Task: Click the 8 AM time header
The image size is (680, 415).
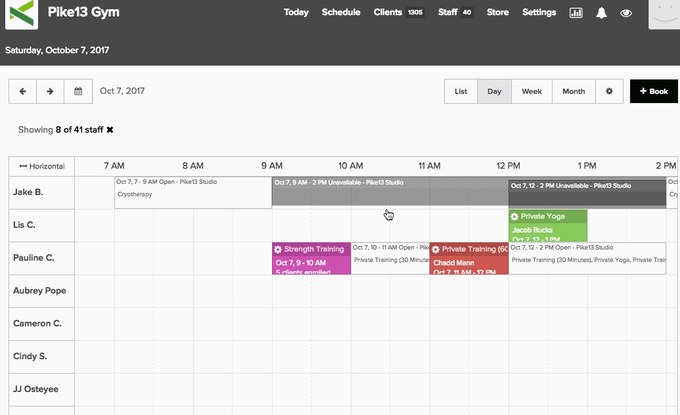Action: [x=193, y=166]
